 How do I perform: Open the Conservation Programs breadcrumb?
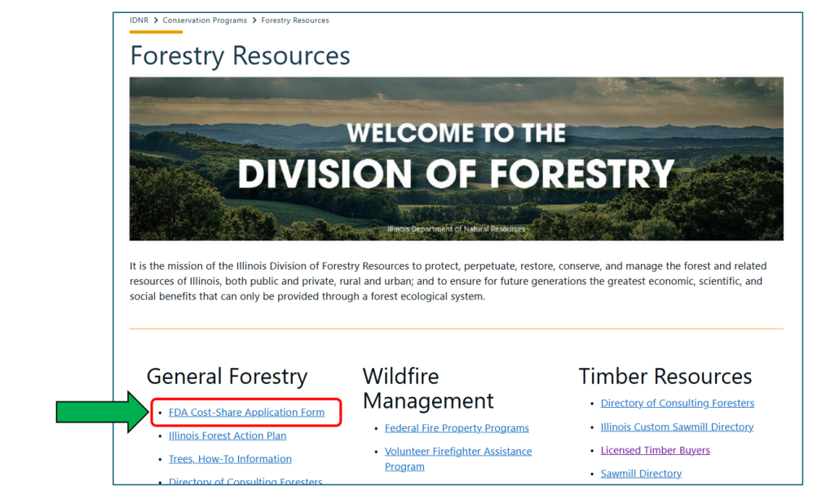[205, 20]
